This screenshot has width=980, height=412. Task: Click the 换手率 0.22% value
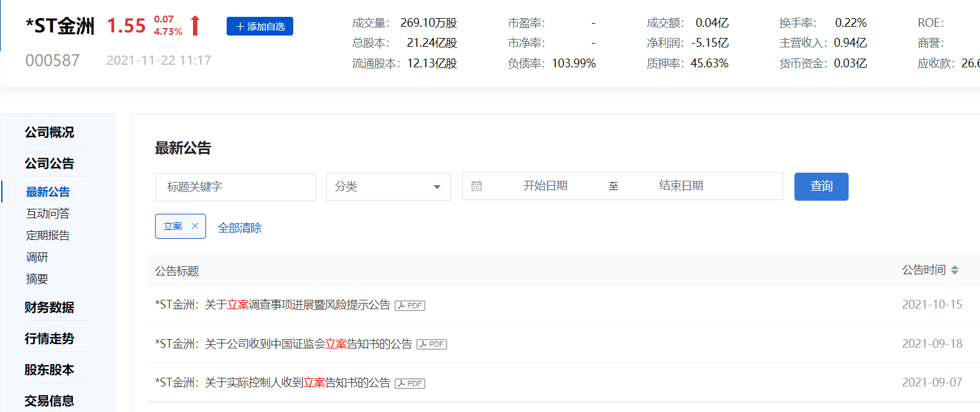click(850, 23)
